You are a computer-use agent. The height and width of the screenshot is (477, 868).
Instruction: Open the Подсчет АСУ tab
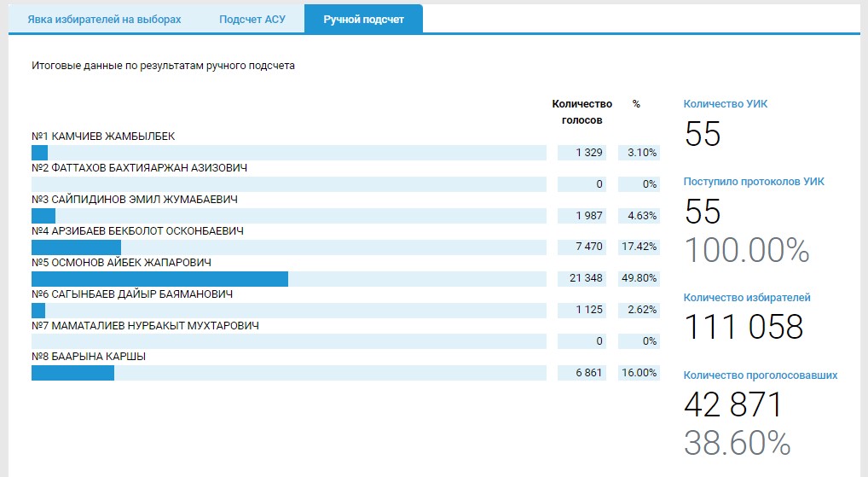(x=252, y=19)
